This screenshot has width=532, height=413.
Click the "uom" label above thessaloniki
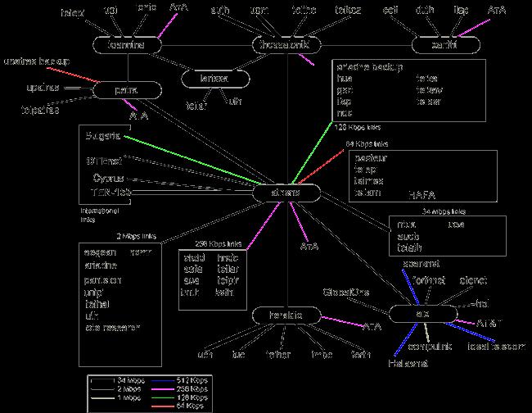[x=259, y=10]
